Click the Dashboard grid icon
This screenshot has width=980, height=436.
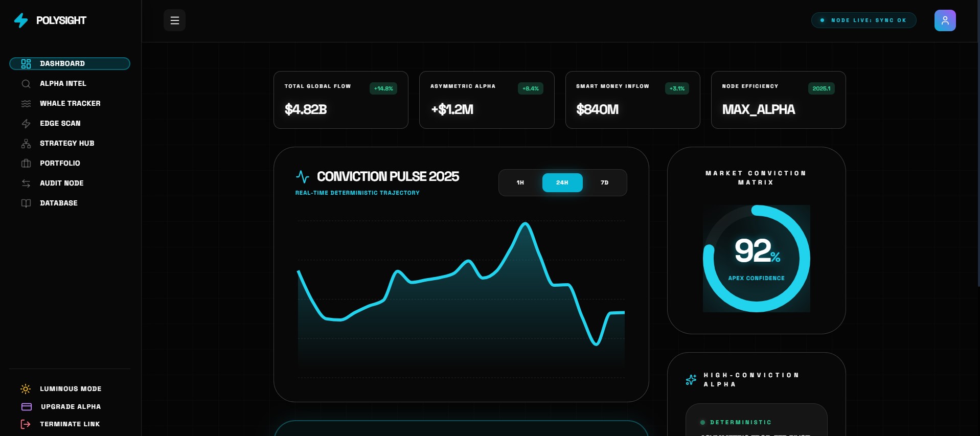pyautogui.click(x=26, y=64)
